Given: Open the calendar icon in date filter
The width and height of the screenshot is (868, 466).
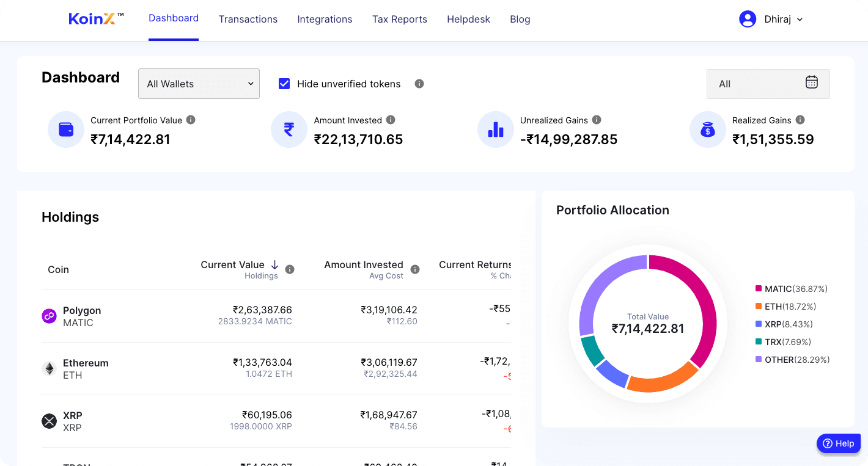Looking at the screenshot, I should click(811, 82).
